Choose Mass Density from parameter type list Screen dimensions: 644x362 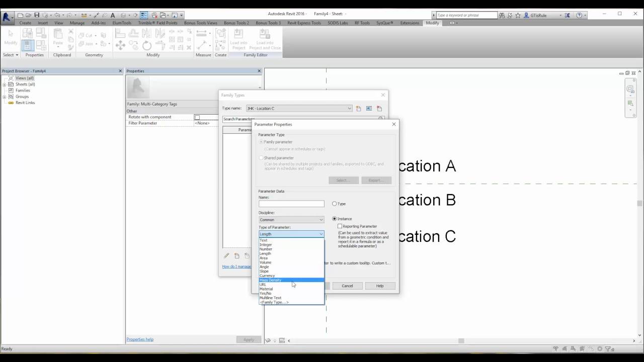click(291, 280)
